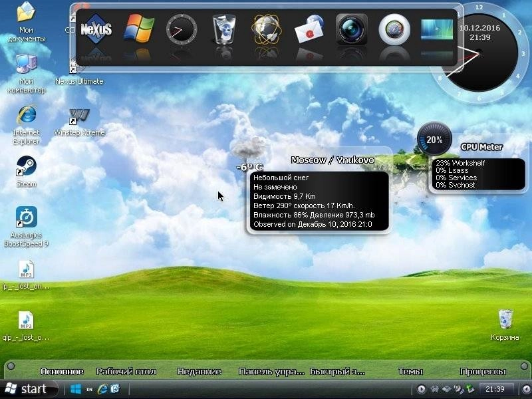
Task: Click the wallpaper thumbnail icon in the dock
Action: click(437, 29)
